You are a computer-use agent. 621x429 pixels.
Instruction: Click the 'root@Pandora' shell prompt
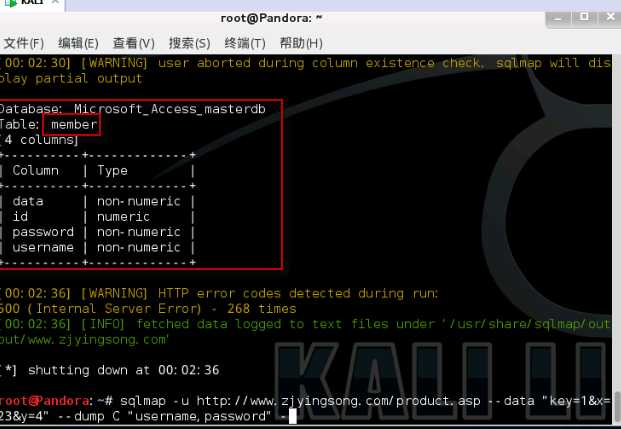point(44,400)
